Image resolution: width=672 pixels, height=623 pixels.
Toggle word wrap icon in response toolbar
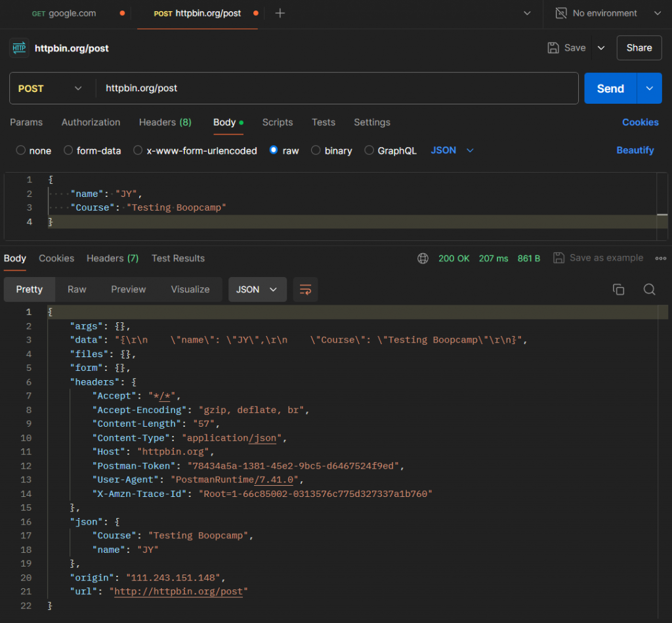(x=306, y=290)
